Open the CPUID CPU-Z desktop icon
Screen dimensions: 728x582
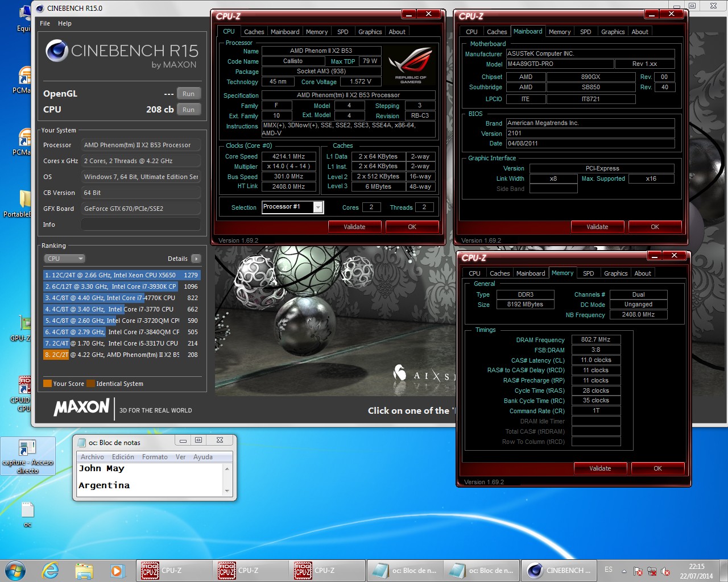[x=20, y=394]
